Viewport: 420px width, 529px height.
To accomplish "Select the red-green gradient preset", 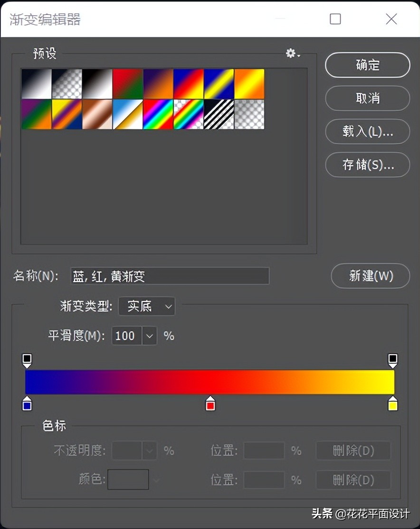I will pos(128,83).
